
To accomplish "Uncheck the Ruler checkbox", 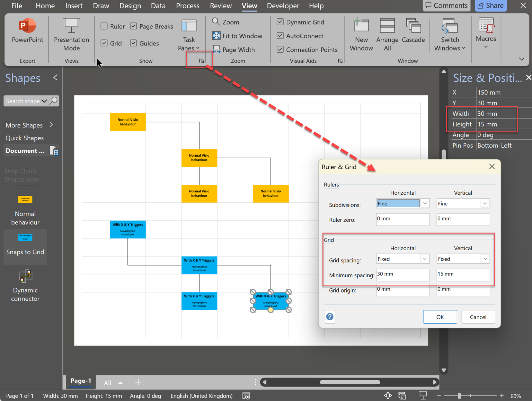I will 104,26.
